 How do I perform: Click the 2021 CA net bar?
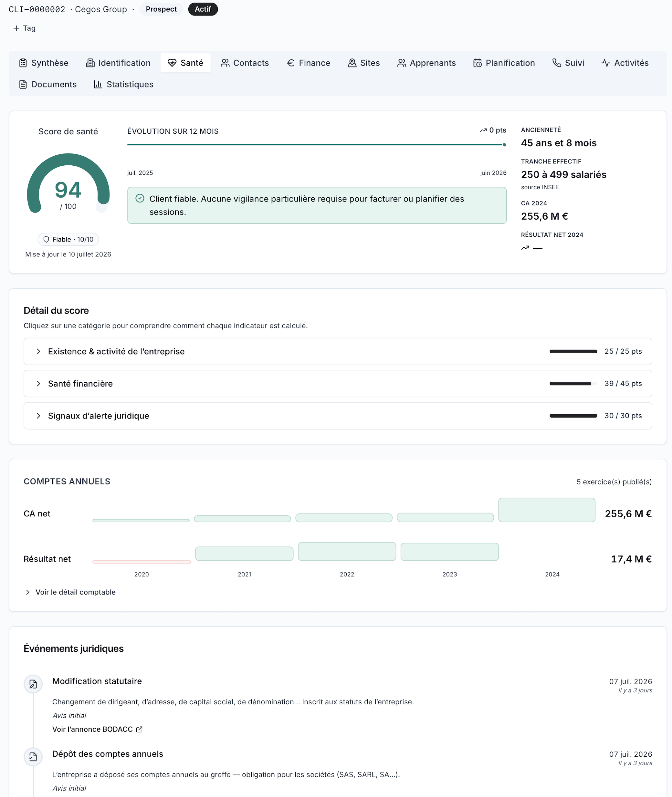242,519
